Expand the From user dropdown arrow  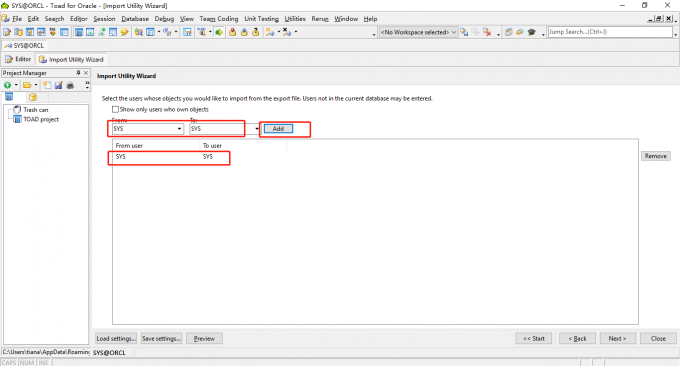tap(179, 129)
